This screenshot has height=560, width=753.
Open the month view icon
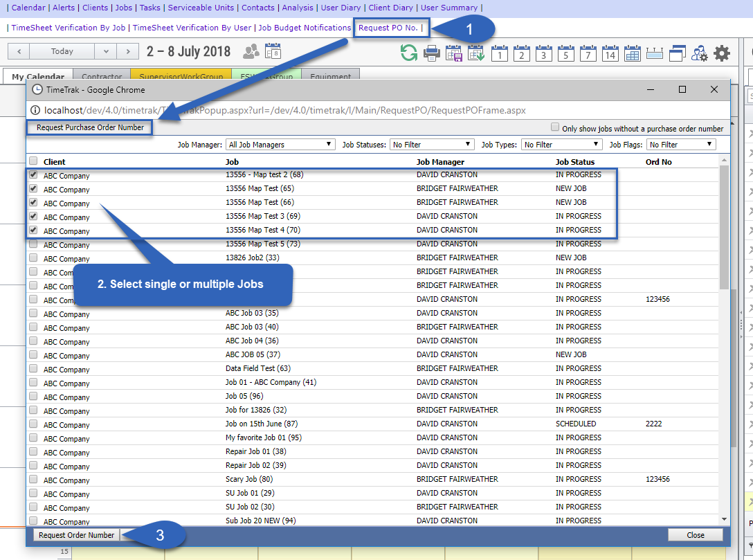tap(632, 53)
